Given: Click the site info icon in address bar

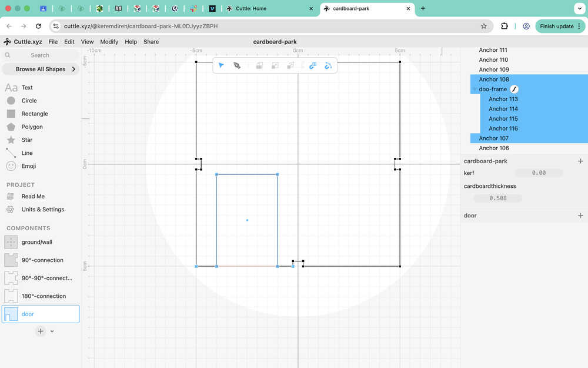Looking at the screenshot, I should [56, 26].
